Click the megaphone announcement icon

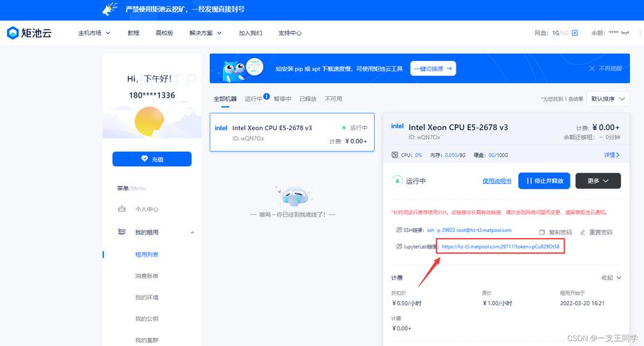(x=109, y=9)
